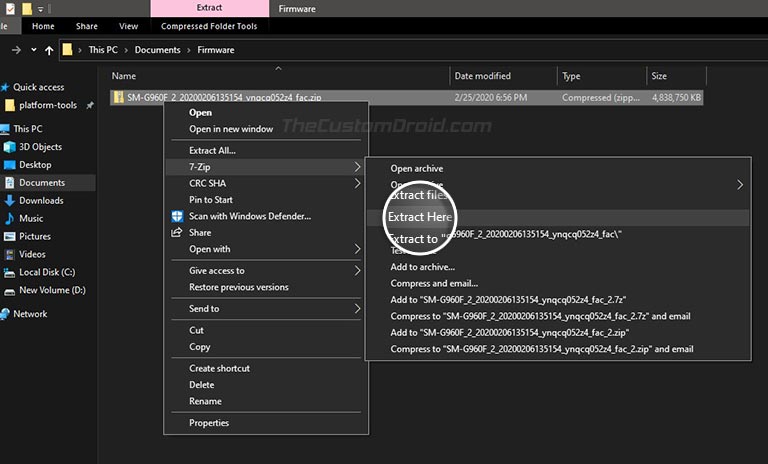
Task: Open the recent locations dropdown arrow
Action: tap(33, 49)
